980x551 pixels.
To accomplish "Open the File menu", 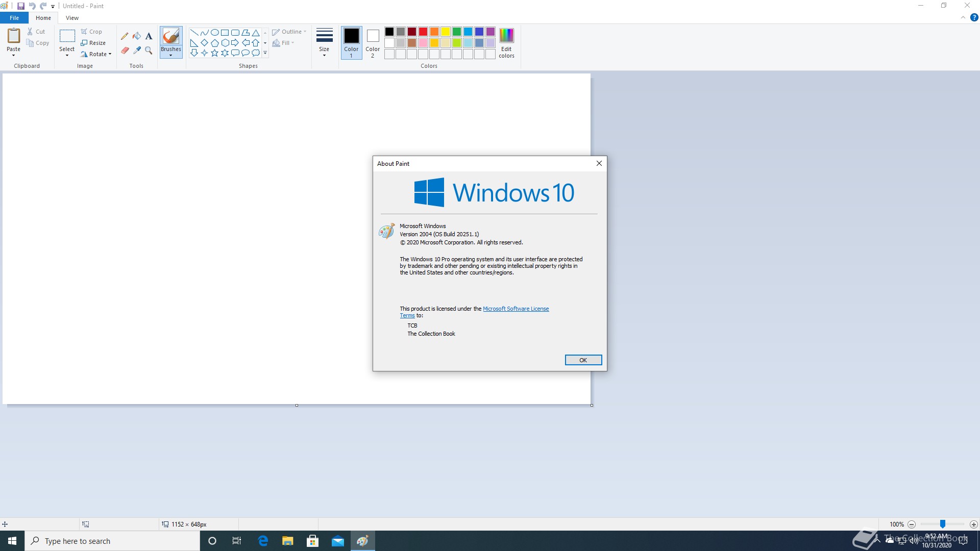I will point(14,18).
